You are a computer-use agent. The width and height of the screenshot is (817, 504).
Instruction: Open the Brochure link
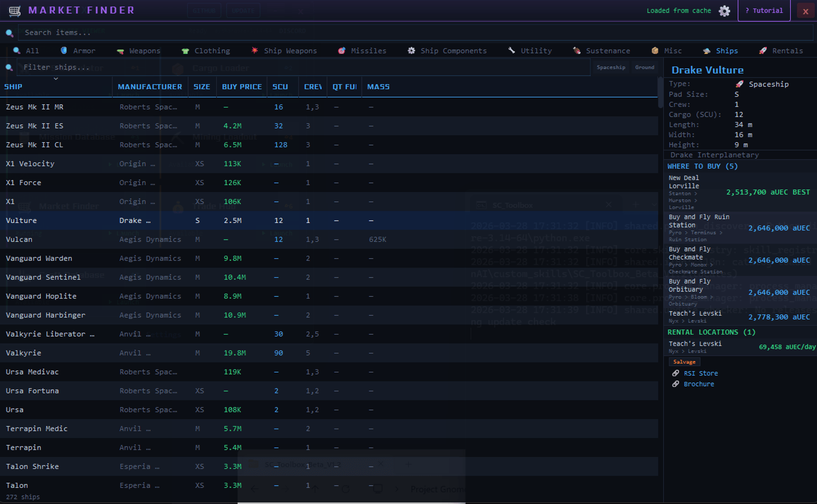click(699, 384)
